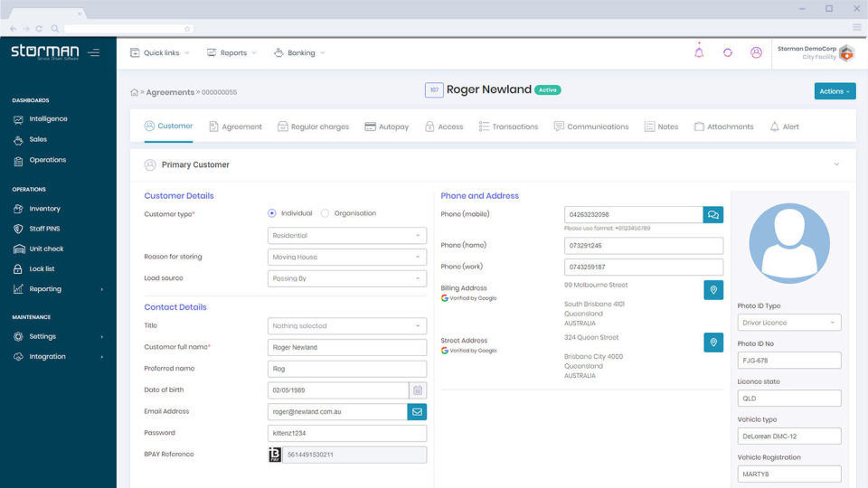Collapse the Primary Customer section

pos(836,164)
